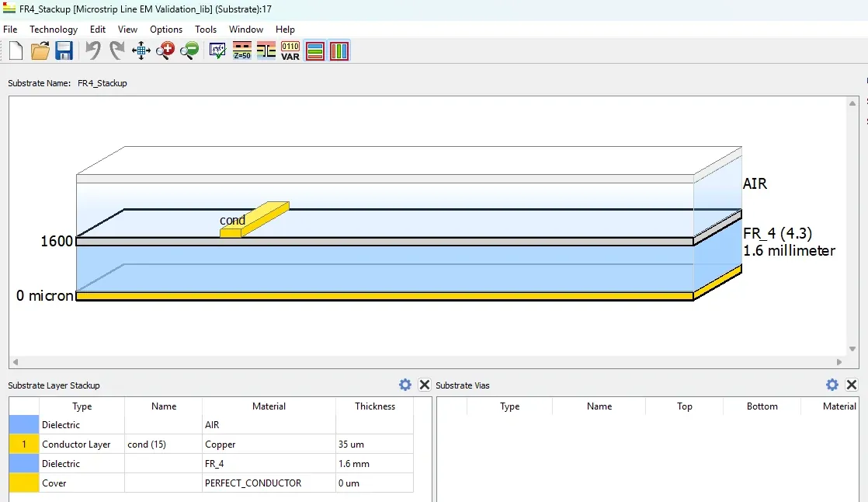Screen dimensions: 868x502
Task: Open the Z=50 impedance calculator icon
Action: tap(242, 51)
